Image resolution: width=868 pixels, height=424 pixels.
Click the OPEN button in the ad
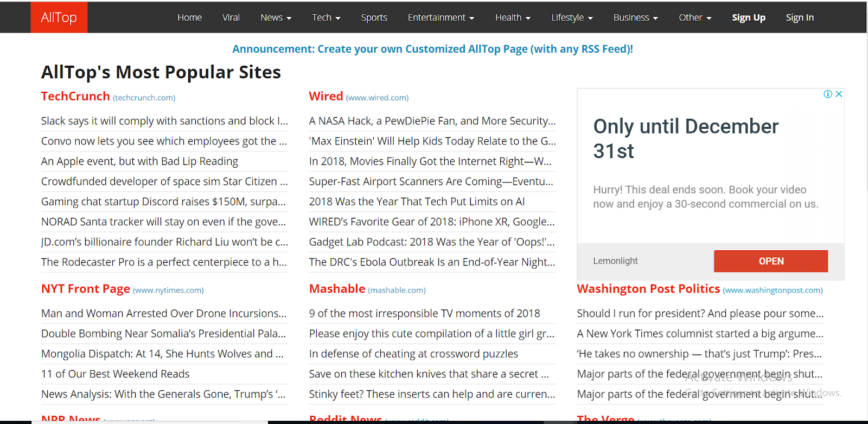[x=771, y=261]
